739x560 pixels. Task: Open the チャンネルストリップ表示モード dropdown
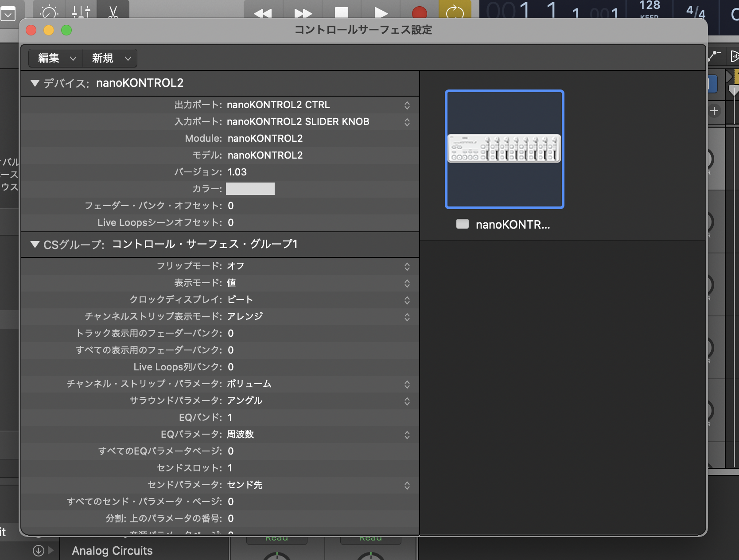(407, 317)
